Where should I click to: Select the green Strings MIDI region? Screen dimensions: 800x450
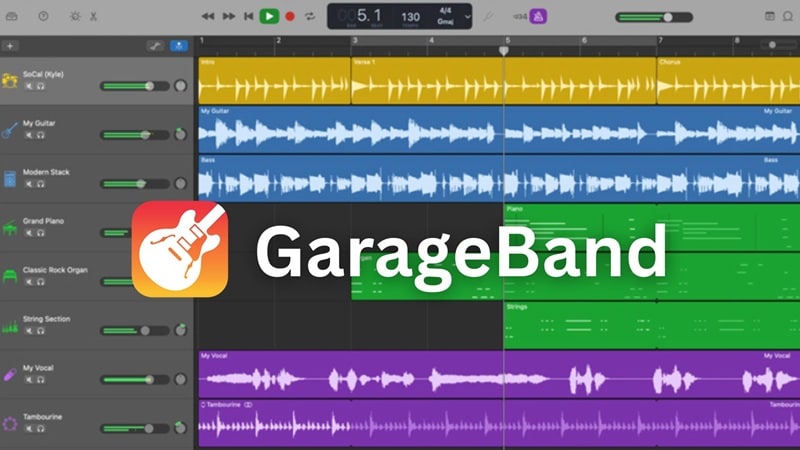[x=652, y=326]
